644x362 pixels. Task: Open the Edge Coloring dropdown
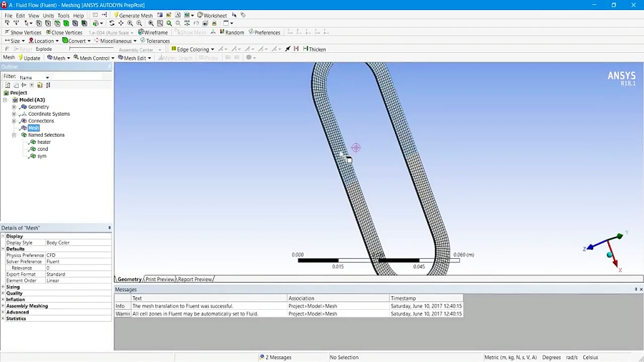click(192, 49)
